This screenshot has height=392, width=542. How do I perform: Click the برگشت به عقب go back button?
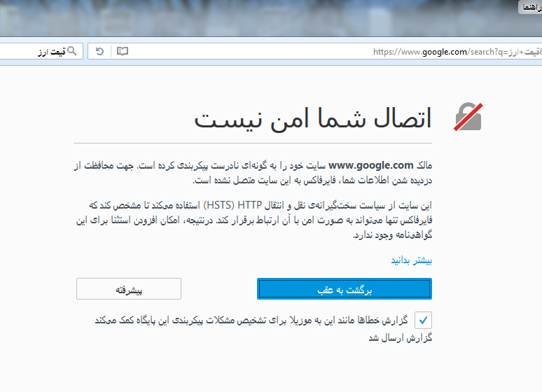pyautogui.click(x=345, y=288)
